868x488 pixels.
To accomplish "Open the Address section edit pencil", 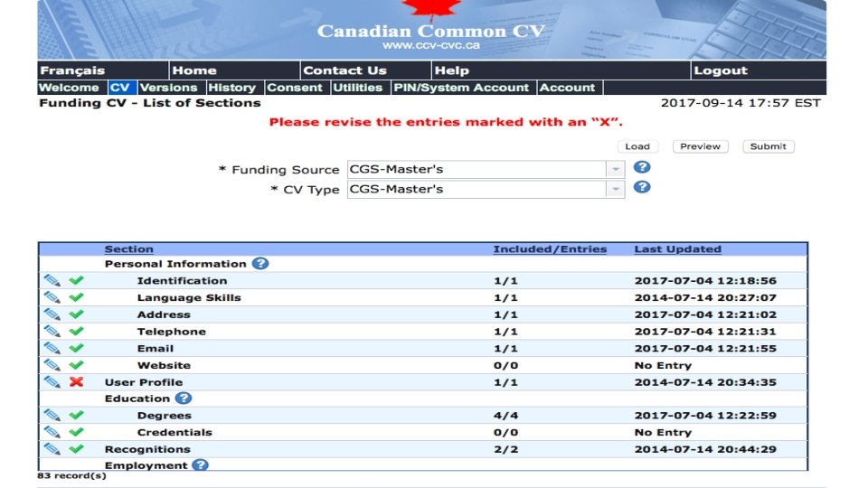I will coord(52,314).
